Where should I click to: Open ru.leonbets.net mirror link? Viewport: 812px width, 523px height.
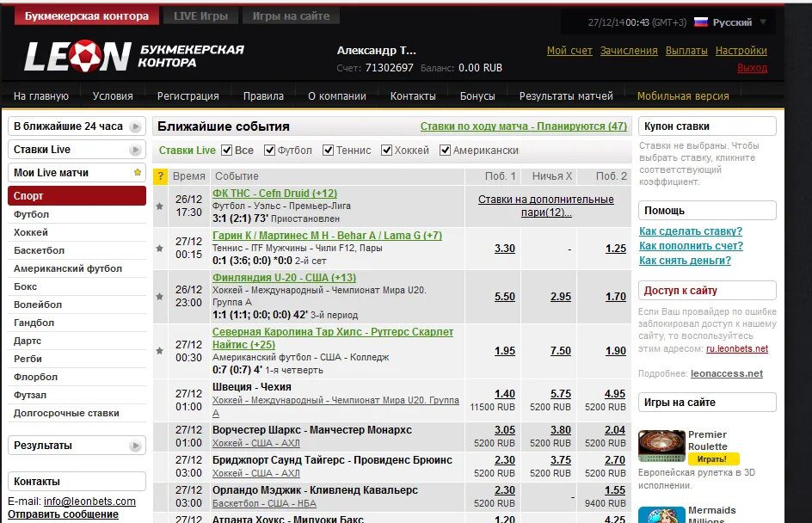tap(737, 348)
